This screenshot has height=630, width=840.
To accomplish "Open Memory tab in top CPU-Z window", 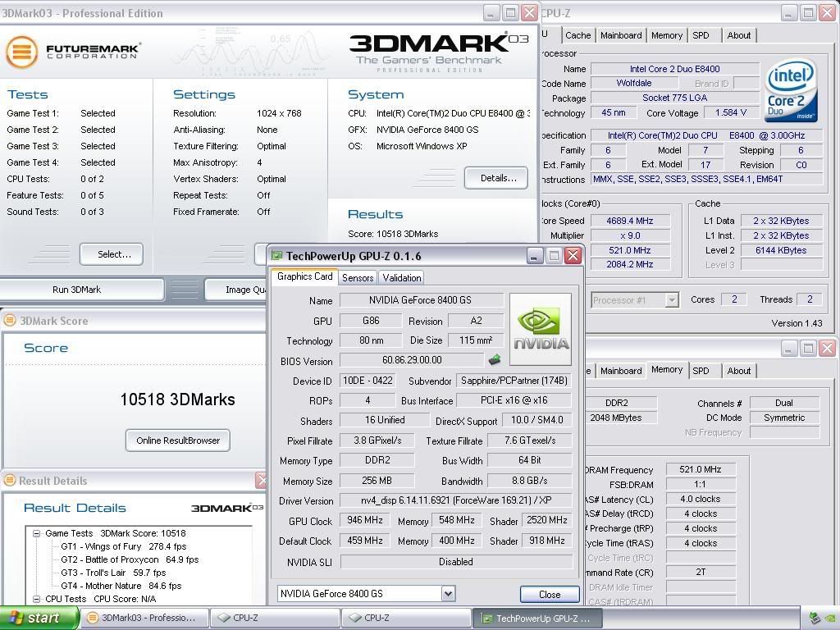I will pyautogui.click(x=666, y=35).
